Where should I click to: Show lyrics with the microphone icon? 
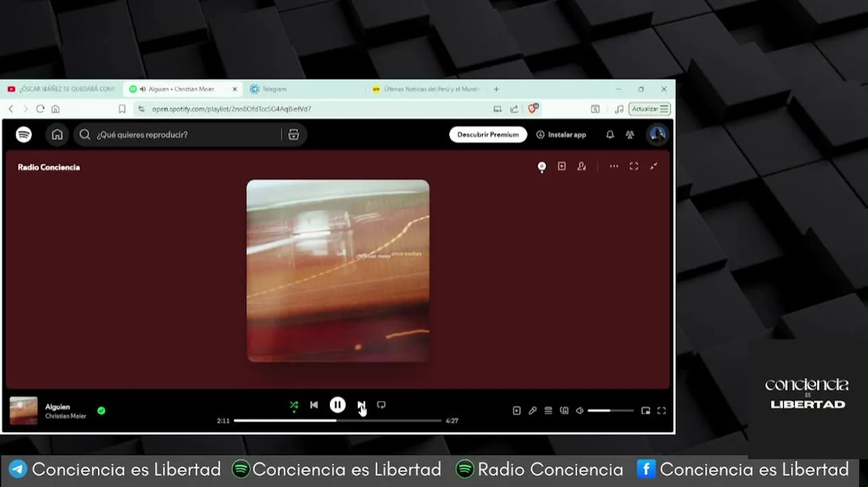click(533, 411)
